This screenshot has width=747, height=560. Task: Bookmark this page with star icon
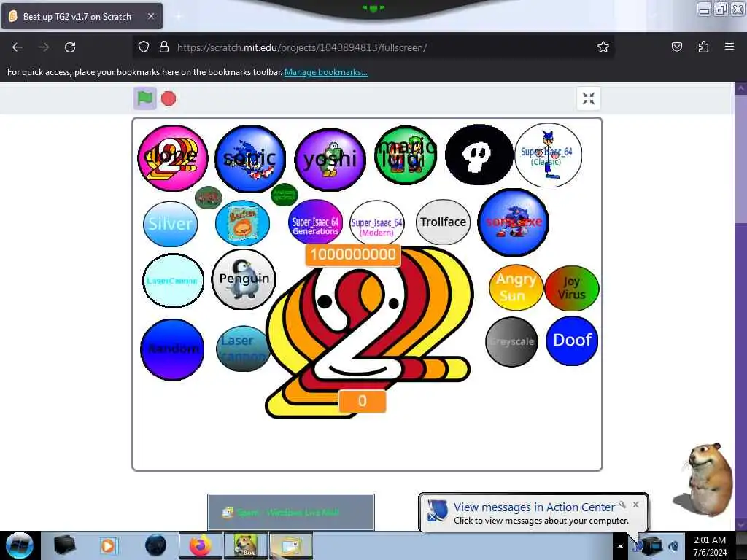[x=603, y=47]
